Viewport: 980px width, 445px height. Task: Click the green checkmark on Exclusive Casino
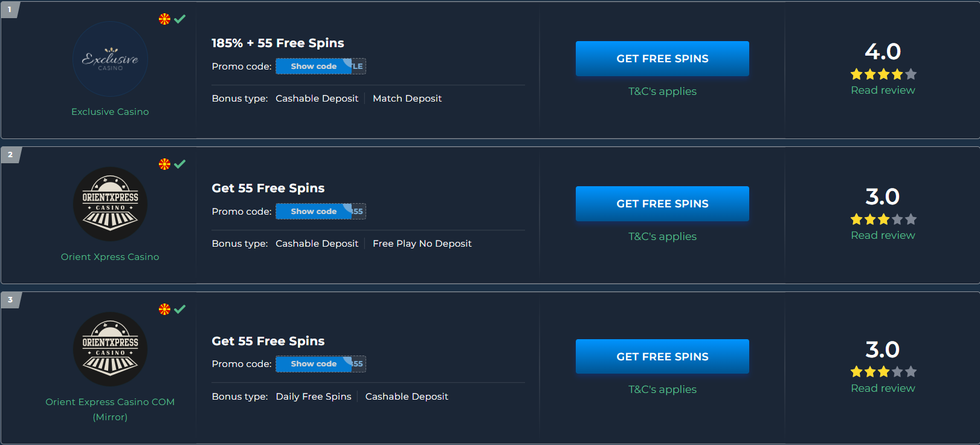(179, 19)
